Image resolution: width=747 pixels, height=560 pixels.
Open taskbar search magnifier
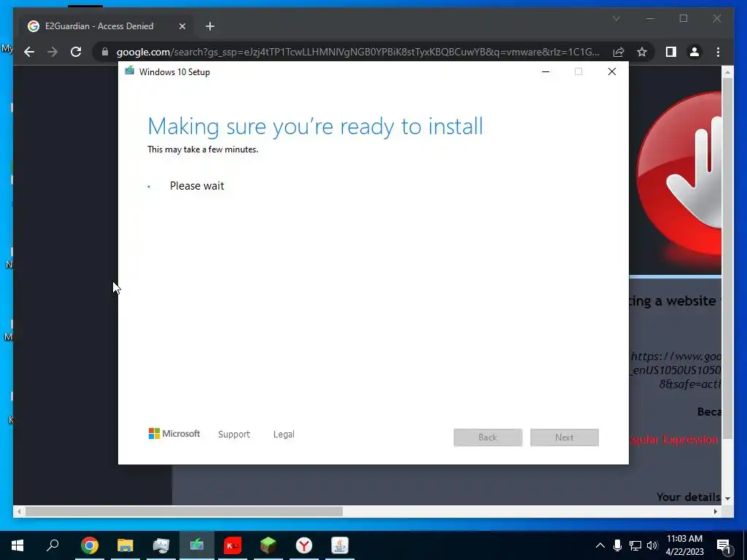point(53,545)
